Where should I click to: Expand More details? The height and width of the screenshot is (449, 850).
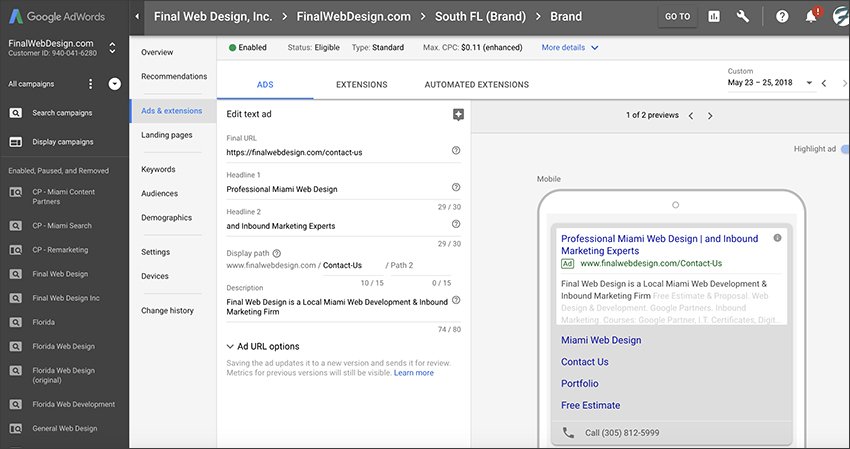click(570, 48)
